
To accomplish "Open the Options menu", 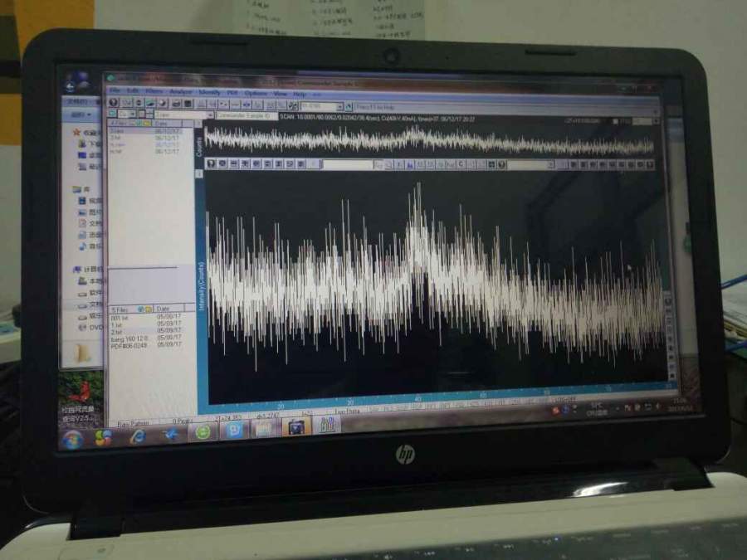I will click(x=256, y=93).
